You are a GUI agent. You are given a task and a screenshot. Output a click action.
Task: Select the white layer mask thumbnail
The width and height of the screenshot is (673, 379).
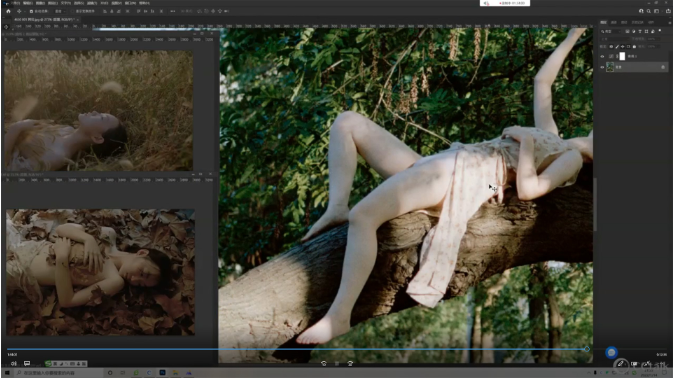pos(622,56)
